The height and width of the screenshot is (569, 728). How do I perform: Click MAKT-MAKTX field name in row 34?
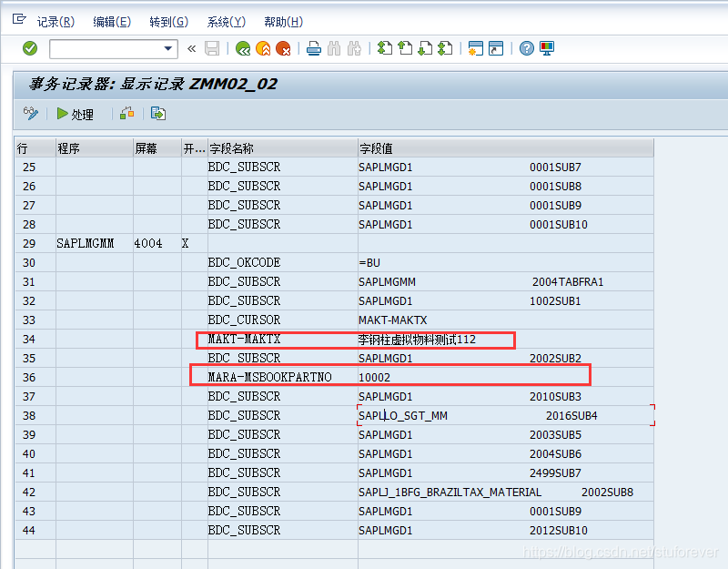point(244,339)
